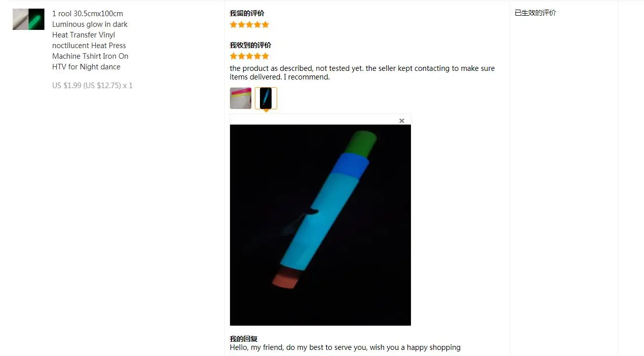
Task: Close the enlarged review photo with the X
Action: coord(402,121)
